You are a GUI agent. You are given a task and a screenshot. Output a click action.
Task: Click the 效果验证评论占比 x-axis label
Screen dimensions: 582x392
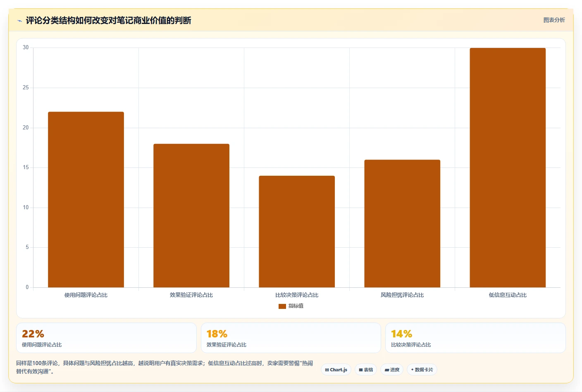pyautogui.click(x=191, y=295)
